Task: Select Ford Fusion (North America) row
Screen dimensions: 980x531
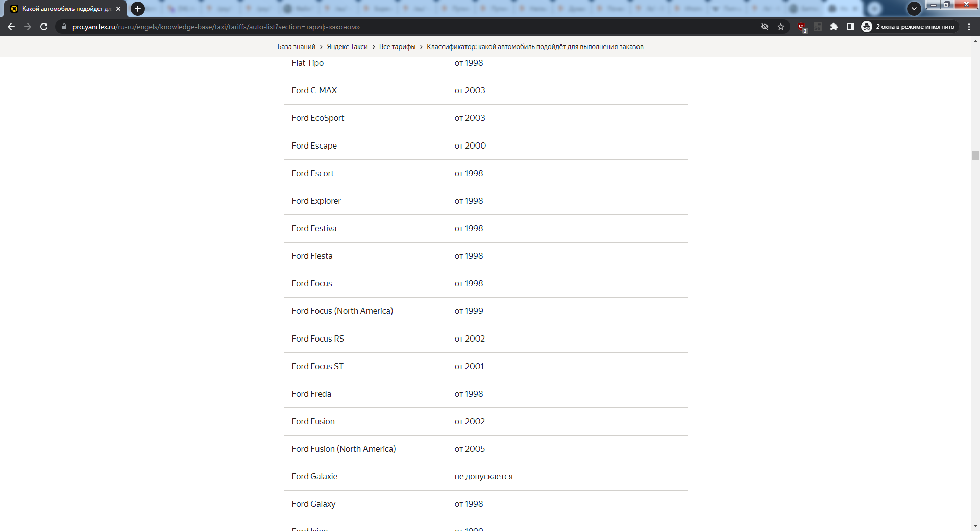Action: [x=486, y=449]
